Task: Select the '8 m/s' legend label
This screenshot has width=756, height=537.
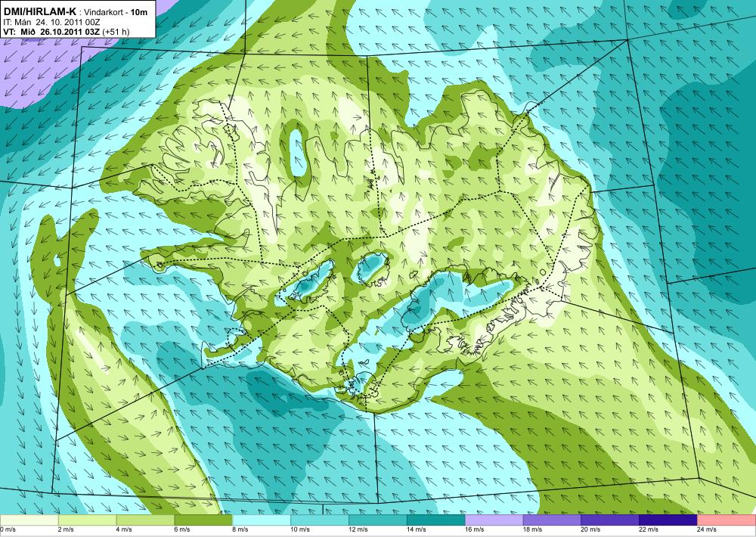Action: (240, 529)
